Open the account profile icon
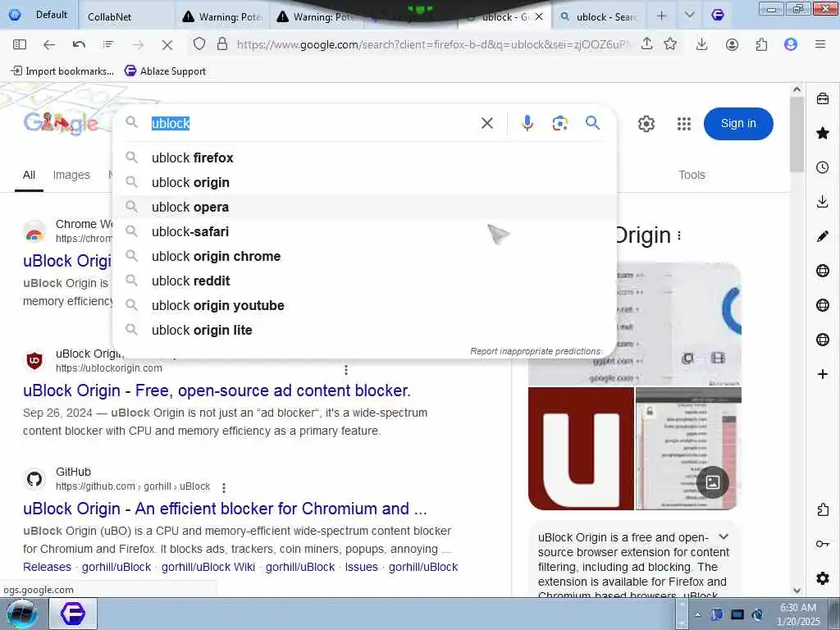Screen dimensions: 840x630 [x=732, y=44]
